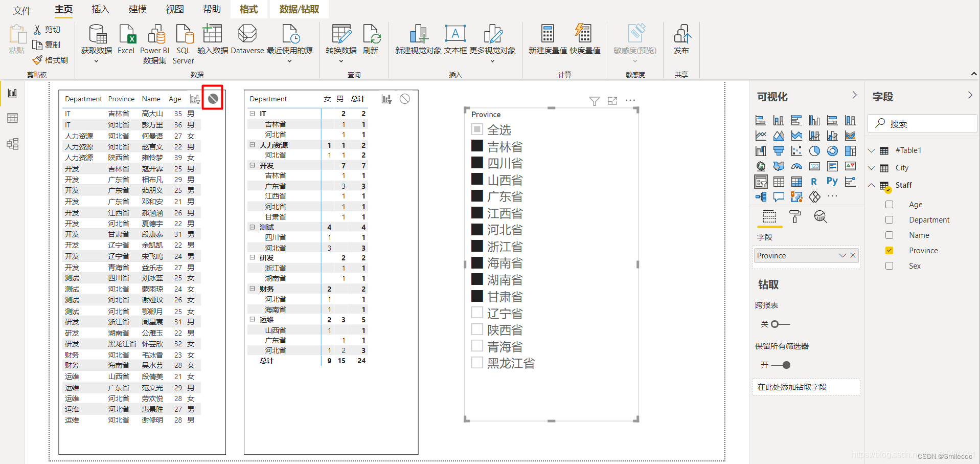Open the Analytics magnifier tab
Viewport: 980px width, 464px height.
821,217
